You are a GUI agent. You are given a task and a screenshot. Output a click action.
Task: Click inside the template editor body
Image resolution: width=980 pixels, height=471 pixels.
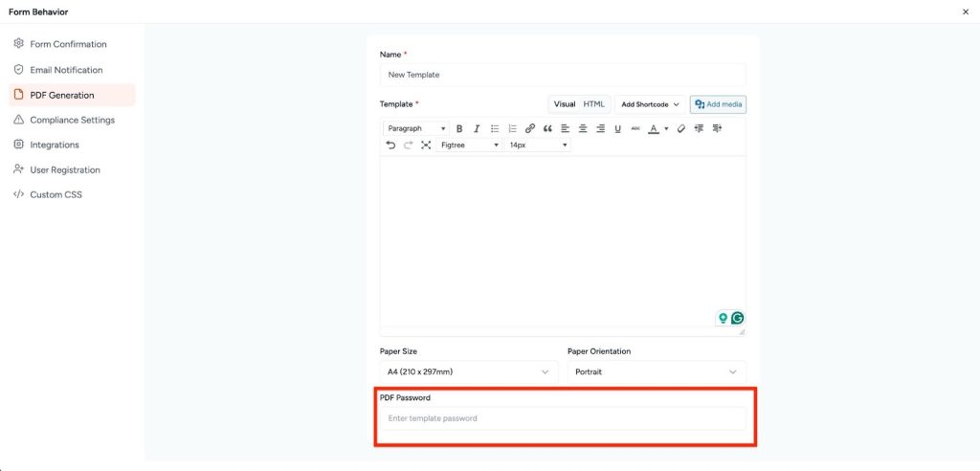click(x=563, y=241)
